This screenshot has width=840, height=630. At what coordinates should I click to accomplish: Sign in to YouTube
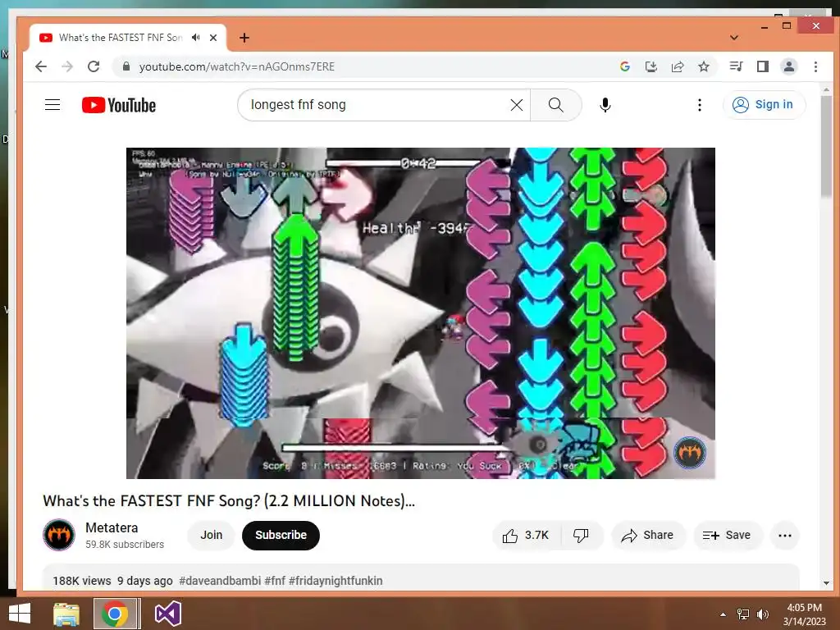[x=764, y=104]
